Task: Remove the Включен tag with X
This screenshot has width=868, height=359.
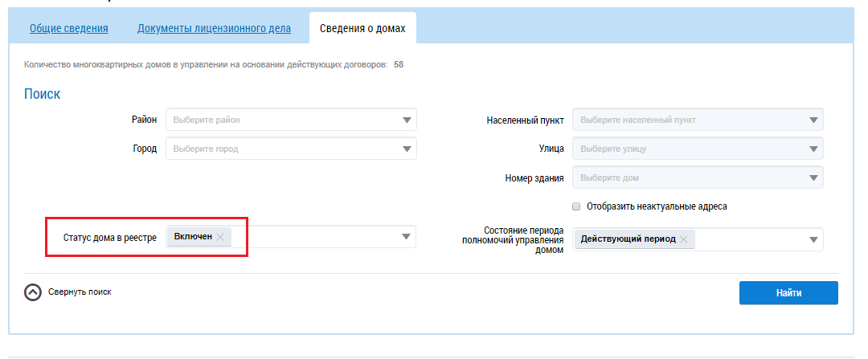Action: 220,237
